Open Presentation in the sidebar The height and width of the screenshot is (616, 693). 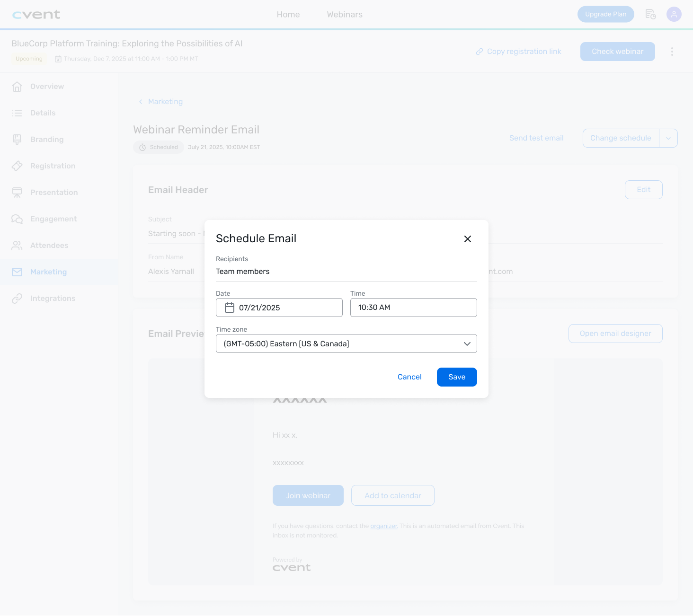pyautogui.click(x=59, y=193)
